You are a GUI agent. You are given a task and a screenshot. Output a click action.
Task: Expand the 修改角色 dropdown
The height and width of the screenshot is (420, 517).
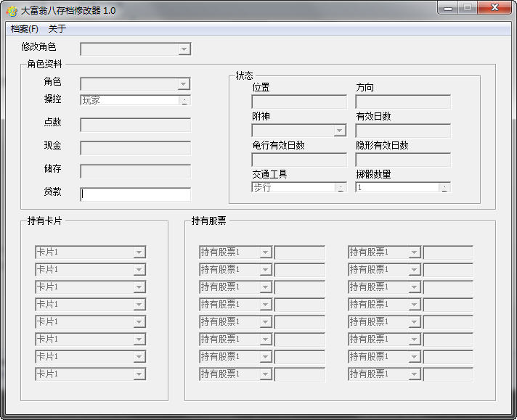(184, 49)
